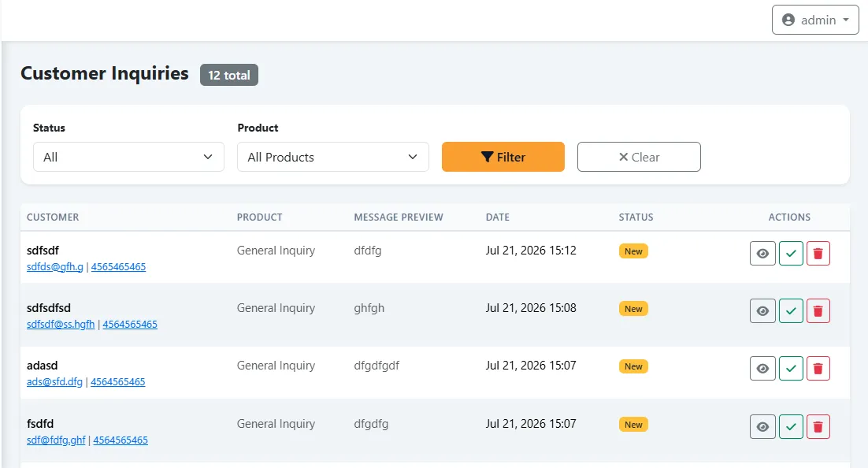The image size is (868, 468).
Task: View the adasd inquiry details
Action: tap(762, 369)
